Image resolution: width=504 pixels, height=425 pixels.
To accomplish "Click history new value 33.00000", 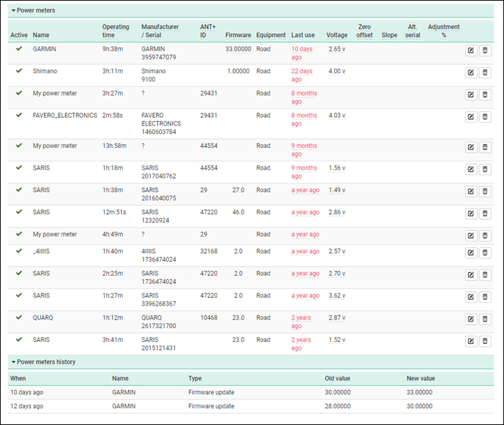I will point(420,392).
